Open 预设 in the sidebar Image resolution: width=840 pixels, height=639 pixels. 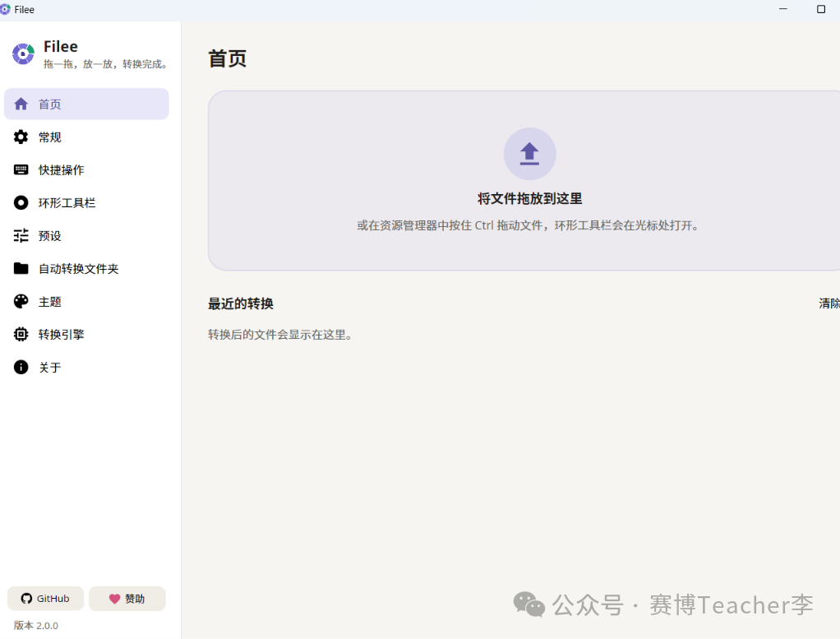(86, 236)
